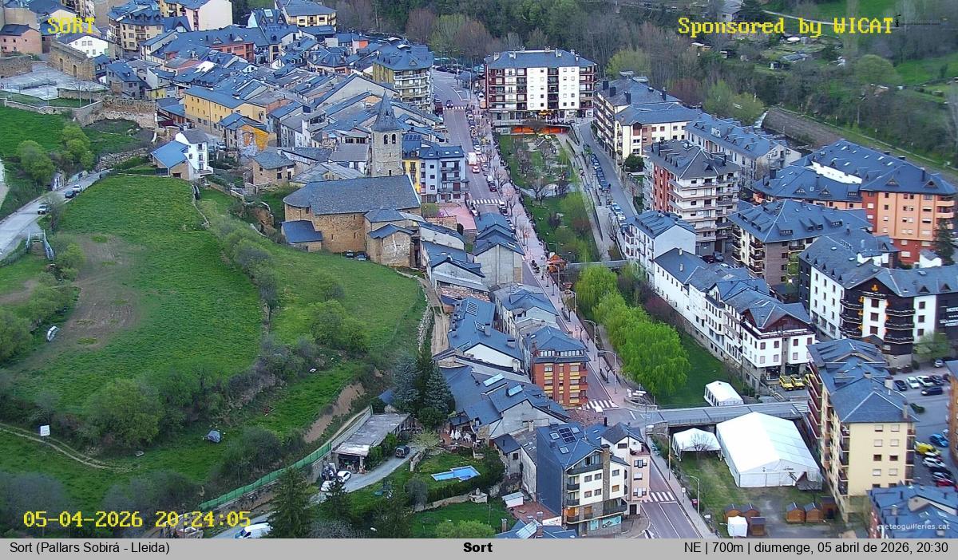Click the blue swimming pool
The width and height of the screenshot is (958, 560).
(x=455, y=474)
